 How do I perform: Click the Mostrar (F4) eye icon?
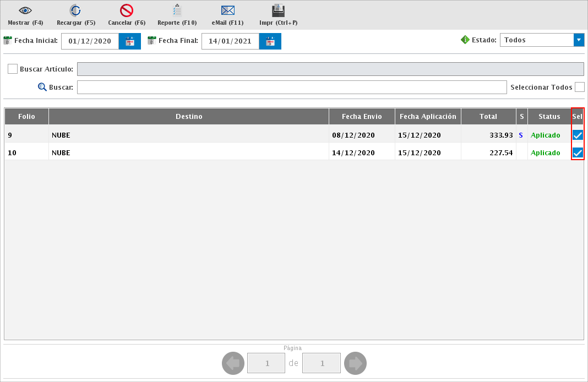(25, 10)
